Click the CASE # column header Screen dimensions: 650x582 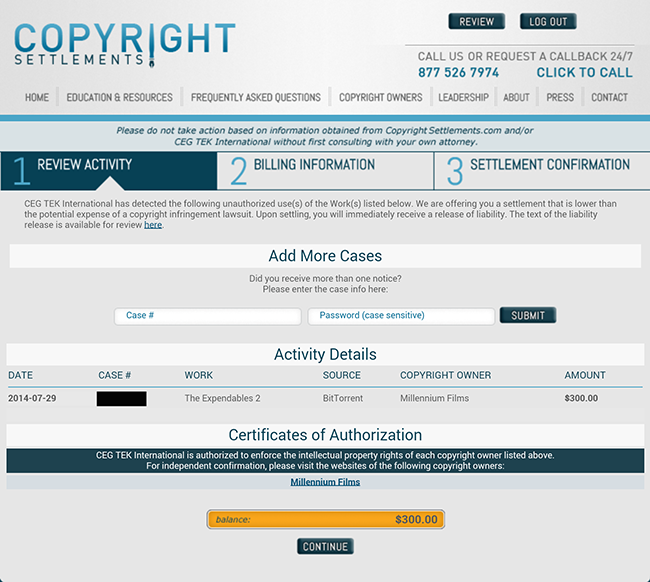point(114,375)
